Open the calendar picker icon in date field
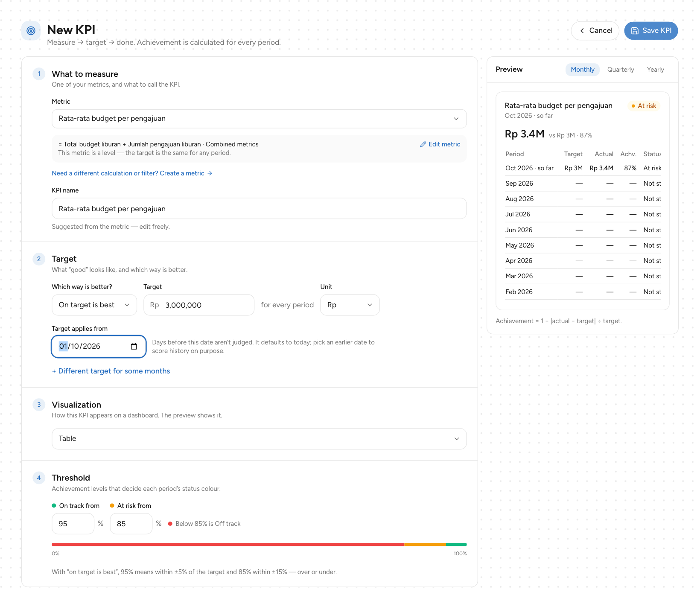The height and width of the screenshot is (592, 700). (134, 347)
